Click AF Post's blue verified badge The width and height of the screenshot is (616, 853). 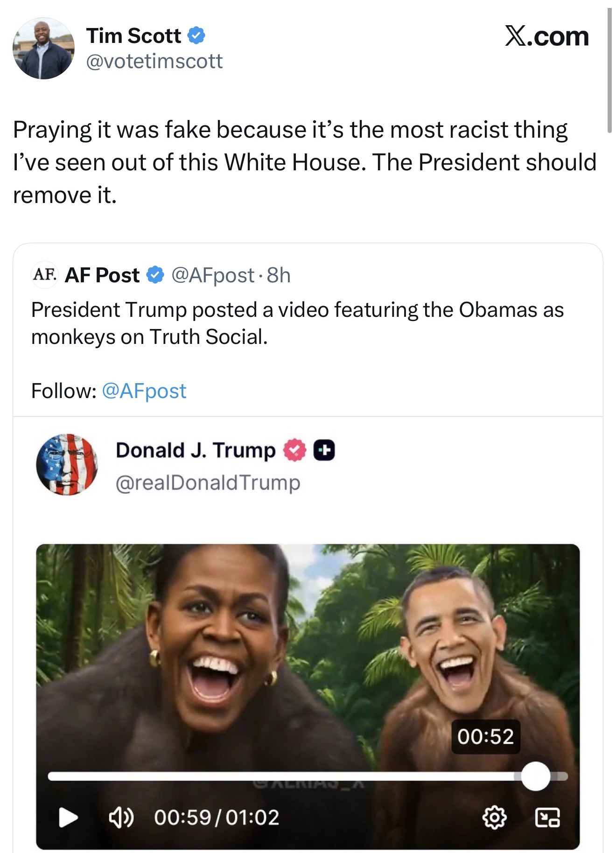coord(155,275)
